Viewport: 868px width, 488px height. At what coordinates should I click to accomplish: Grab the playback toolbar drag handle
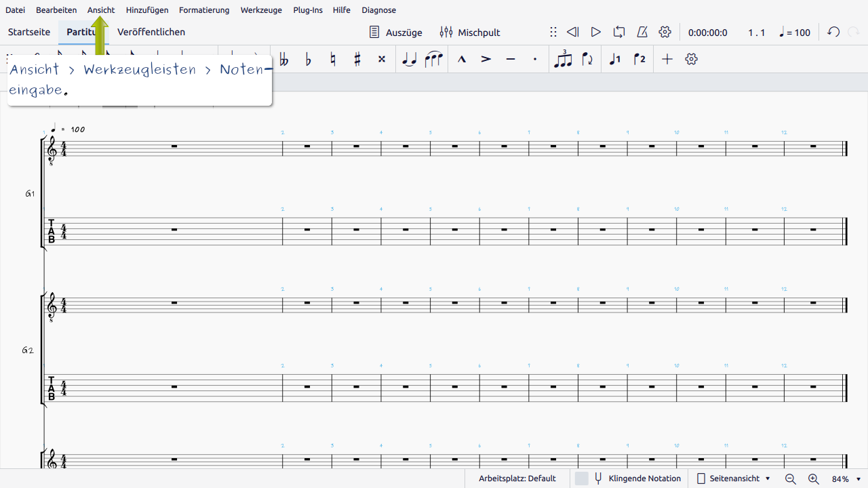coord(553,32)
